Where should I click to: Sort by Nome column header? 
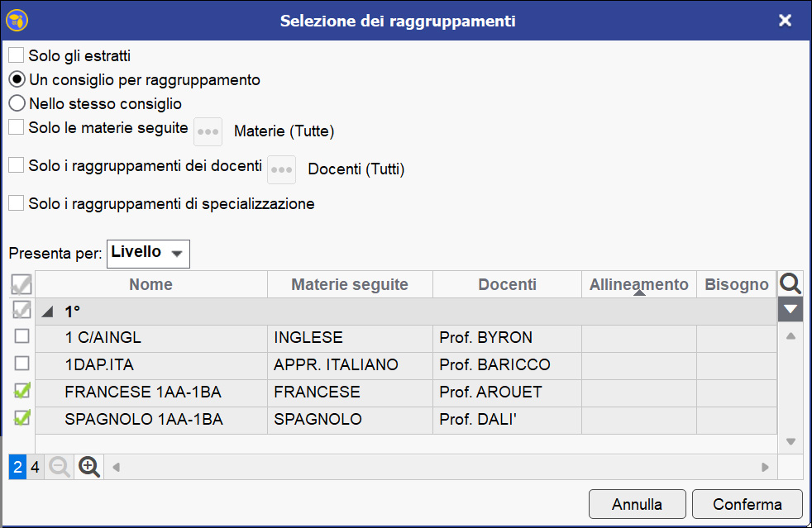pyautogui.click(x=150, y=284)
